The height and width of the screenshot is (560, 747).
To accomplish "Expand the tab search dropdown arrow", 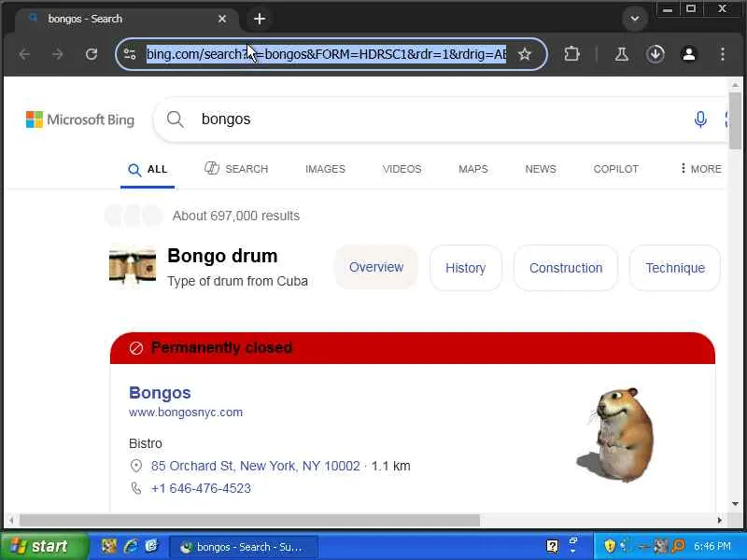I will click(635, 19).
